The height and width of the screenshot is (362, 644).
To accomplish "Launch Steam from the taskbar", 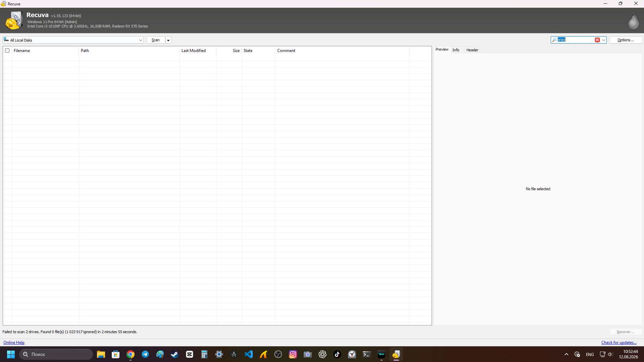I will pos(175,354).
